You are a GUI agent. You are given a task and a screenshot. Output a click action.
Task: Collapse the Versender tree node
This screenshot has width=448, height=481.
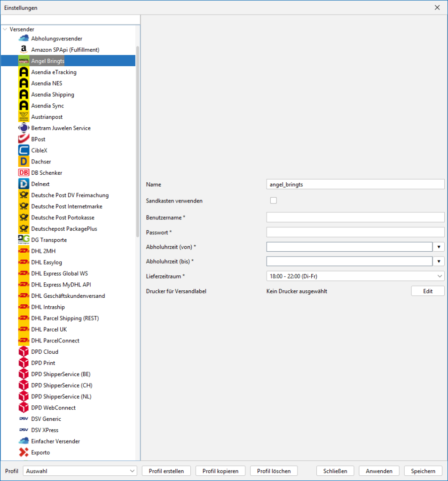coord(5,29)
